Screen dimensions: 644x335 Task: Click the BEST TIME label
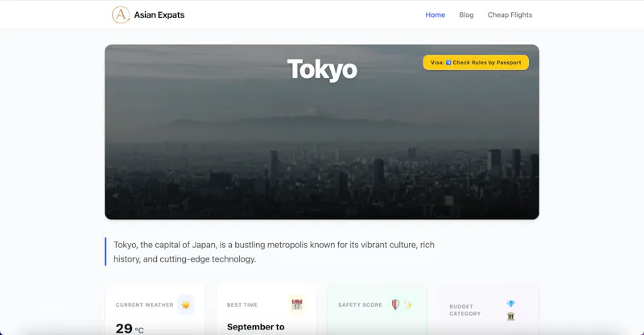(242, 305)
